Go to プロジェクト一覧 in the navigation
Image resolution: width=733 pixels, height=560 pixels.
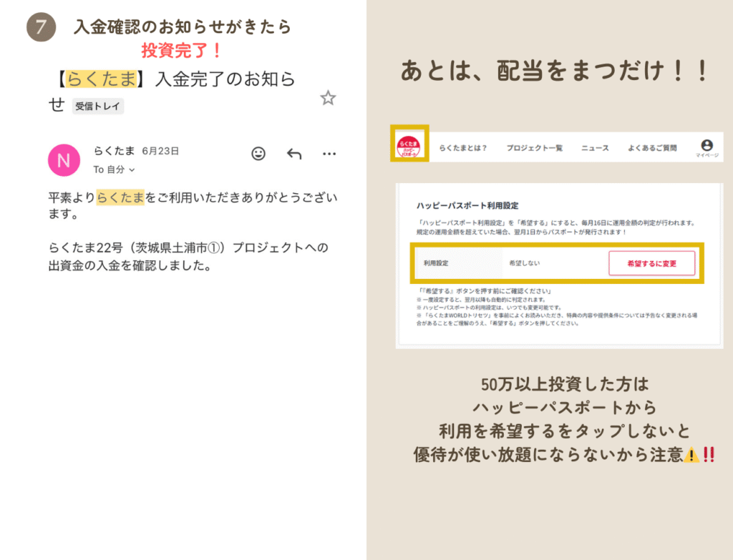(x=534, y=148)
